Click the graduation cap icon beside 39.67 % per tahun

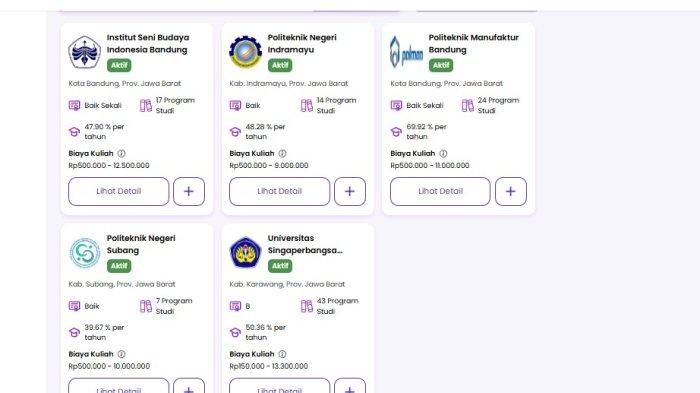coord(74,332)
